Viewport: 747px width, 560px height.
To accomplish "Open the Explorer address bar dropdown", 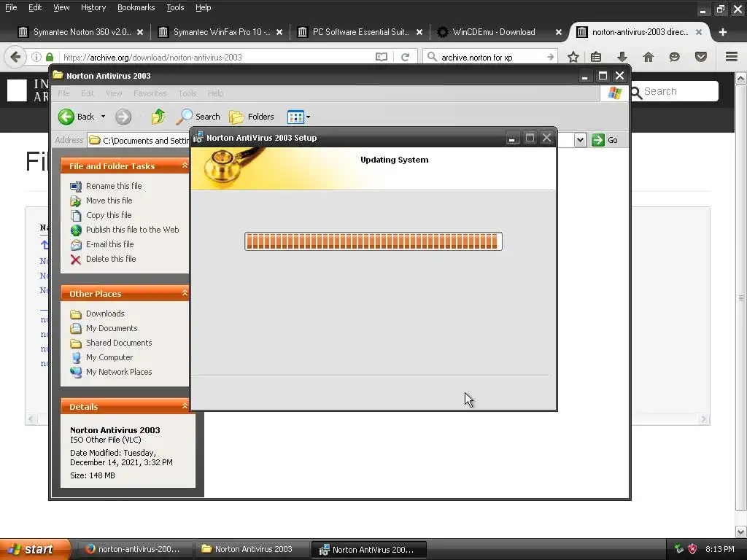I will (580, 140).
